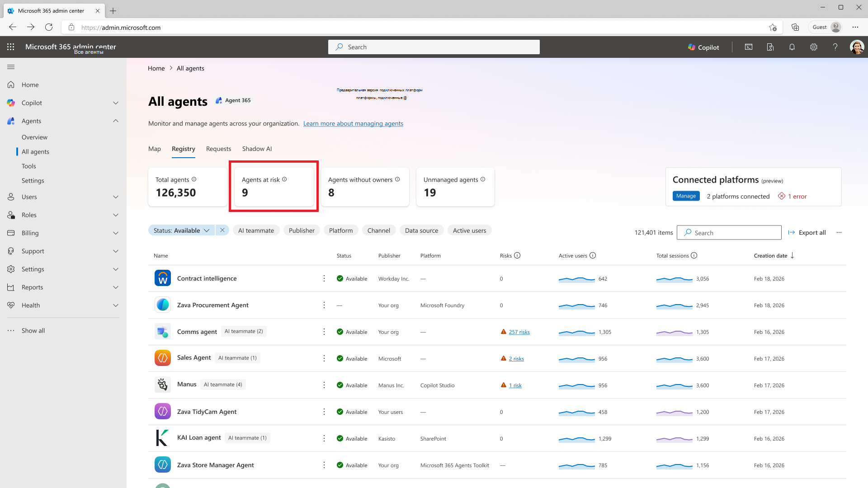
Task: Open browser collections icon
Action: click(795, 27)
